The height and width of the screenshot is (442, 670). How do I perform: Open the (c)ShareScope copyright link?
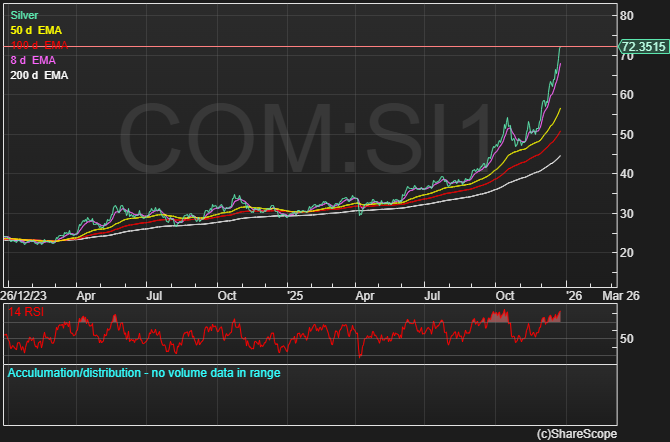[576, 433]
